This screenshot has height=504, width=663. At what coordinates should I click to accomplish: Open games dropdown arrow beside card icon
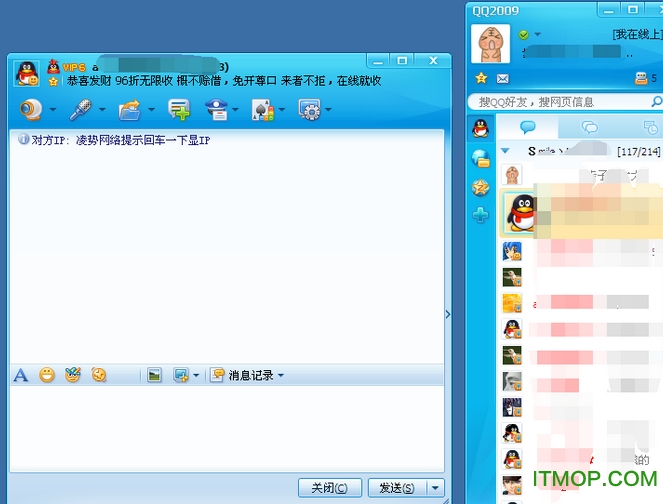pos(282,110)
